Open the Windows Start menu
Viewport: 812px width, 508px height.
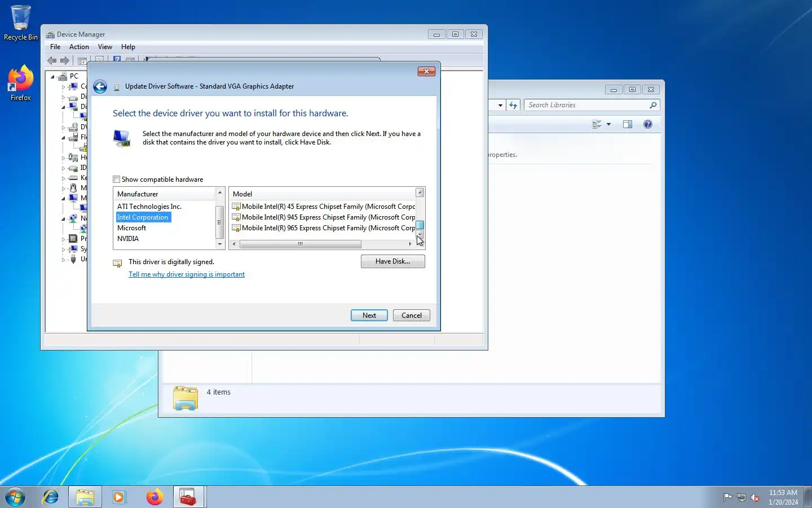click(15, 497)
